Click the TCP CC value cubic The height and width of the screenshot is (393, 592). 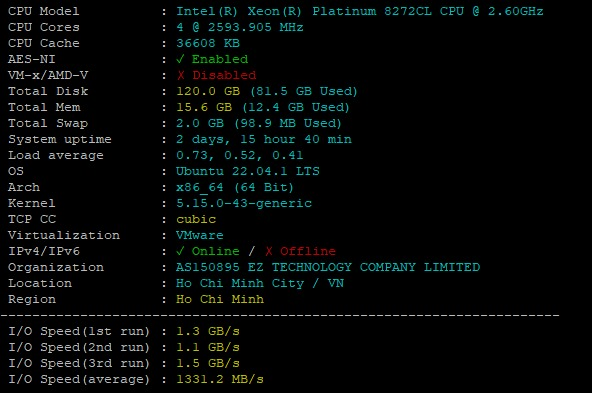[196, 219]
